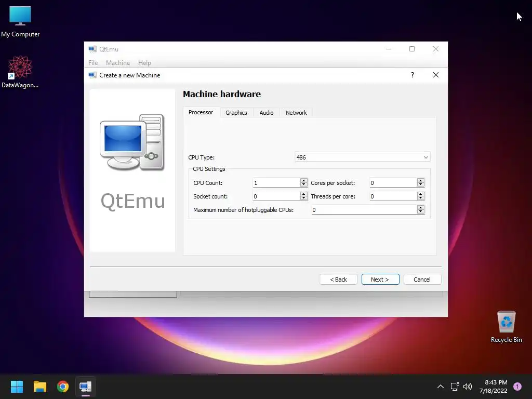Click the QtEmu computer illustration
The width and height of the screenshot is (532, 399).
[x=132, y=142]
